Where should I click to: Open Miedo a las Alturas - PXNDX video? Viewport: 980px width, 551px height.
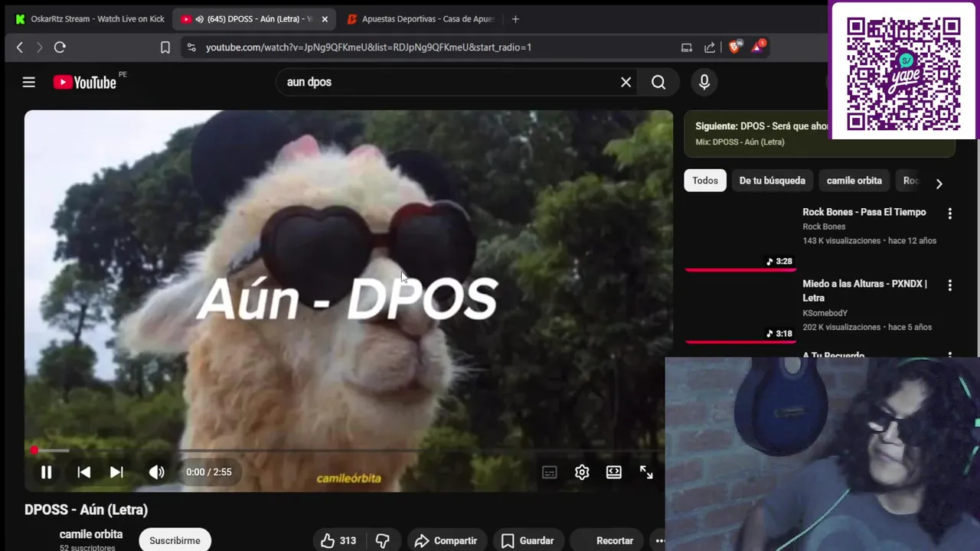(x=864, y=291)
